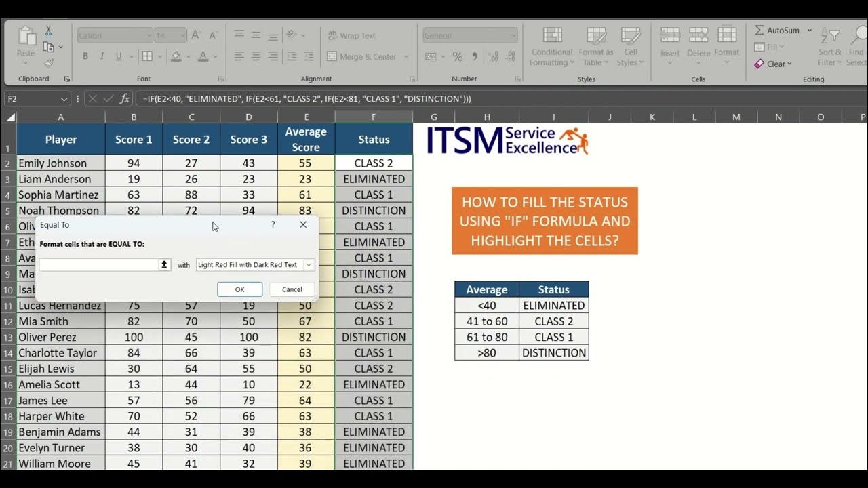Screen dimensions: 868x488
Task: Click the Select All corner triangle
Action: tap(9, 117)
